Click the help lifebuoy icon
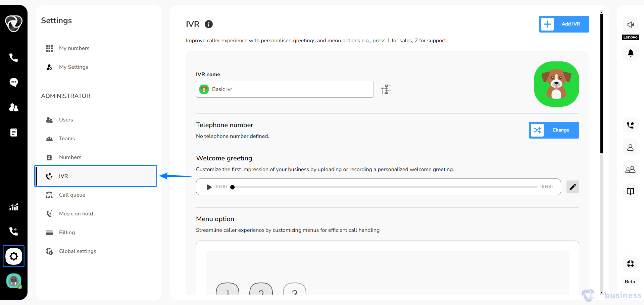644x305 pixels. 631,264
